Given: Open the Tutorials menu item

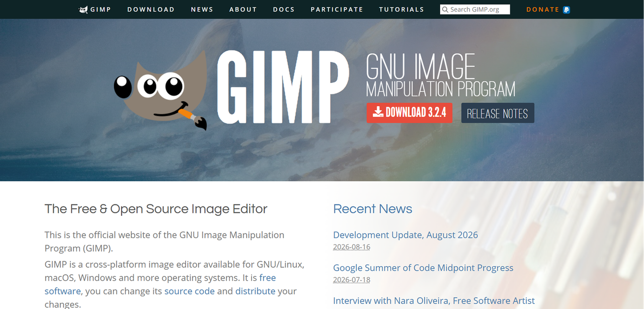Looking at the screenshot, I should coord(401,10).
